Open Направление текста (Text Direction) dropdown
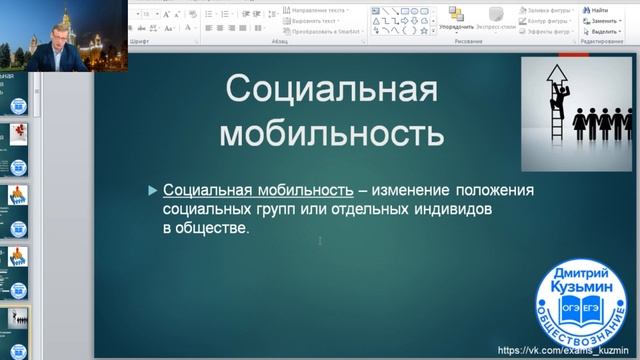 click(x=316, y=10)
